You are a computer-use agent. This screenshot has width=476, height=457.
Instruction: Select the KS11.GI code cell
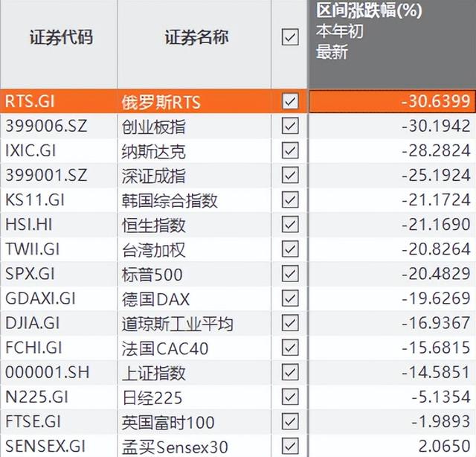59,199
